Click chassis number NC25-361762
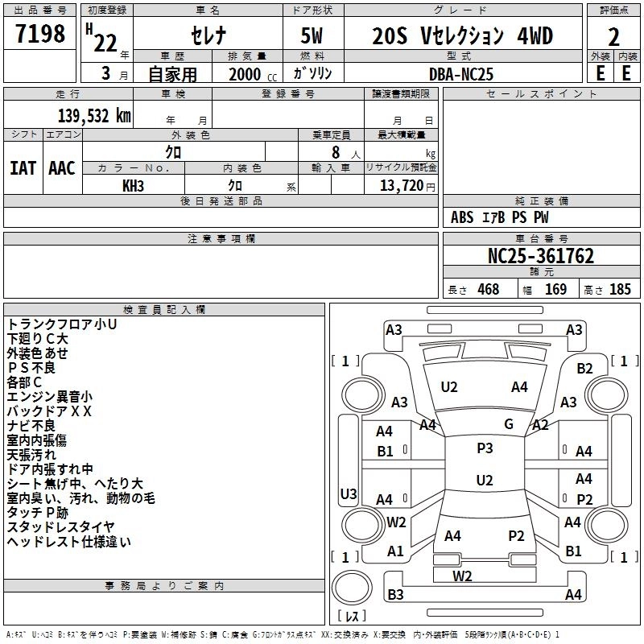 point(541,256)
